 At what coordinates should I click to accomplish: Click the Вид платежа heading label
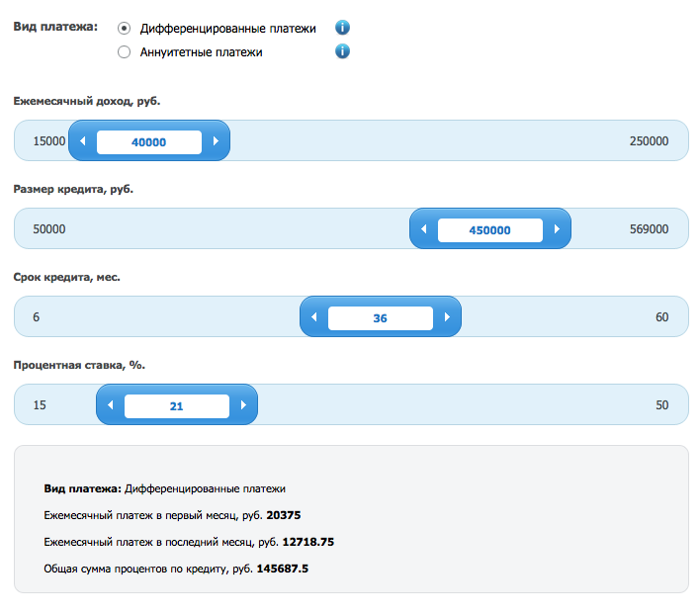click(x=55, y=27)
